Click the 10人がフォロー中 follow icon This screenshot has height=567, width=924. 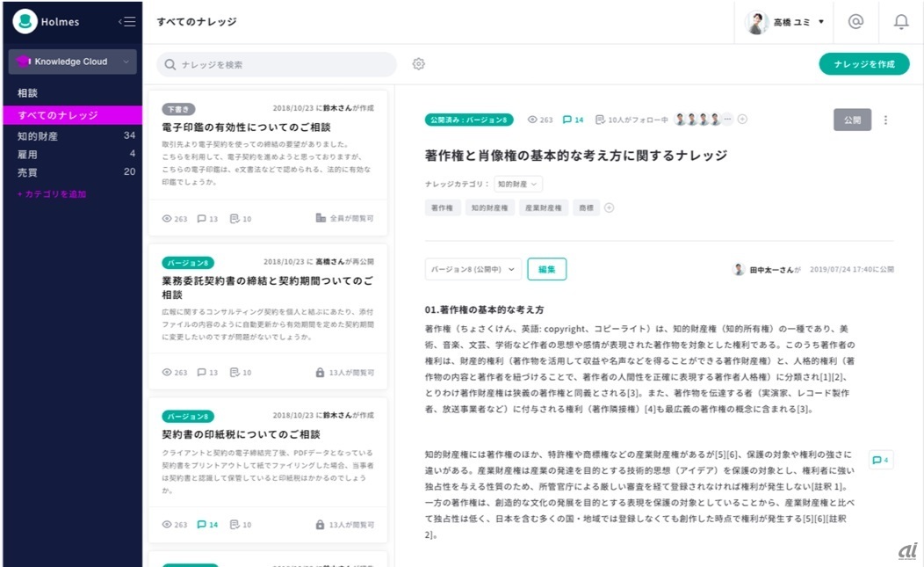600,120
